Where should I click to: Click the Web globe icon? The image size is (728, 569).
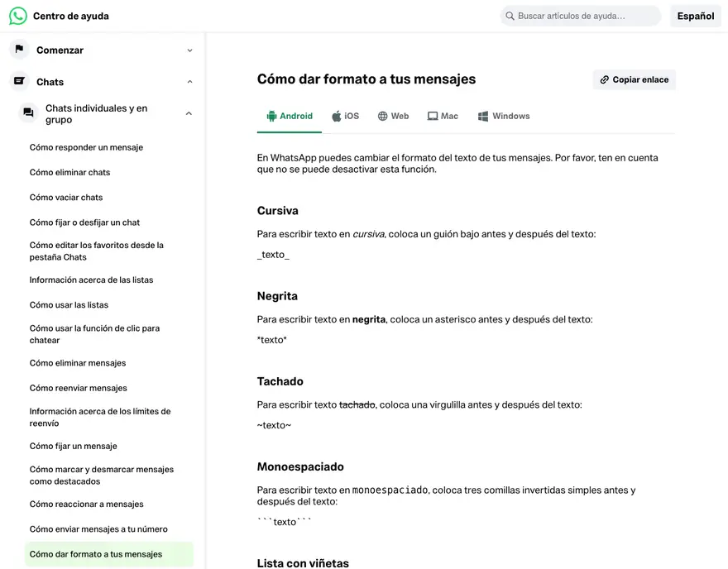point(382,116)
